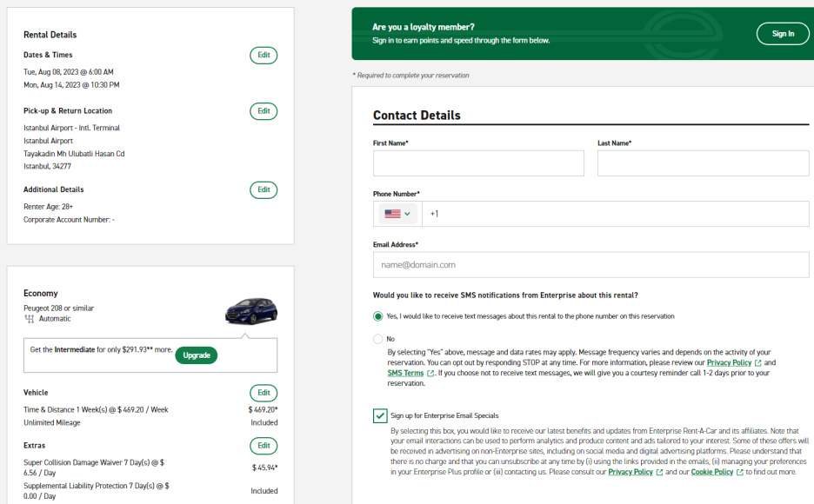Uncheck Sign up for Enterprise Email Specials
The height and width of the screenshot is (504, 814).
pyautogui.click(x=380, y=416)
